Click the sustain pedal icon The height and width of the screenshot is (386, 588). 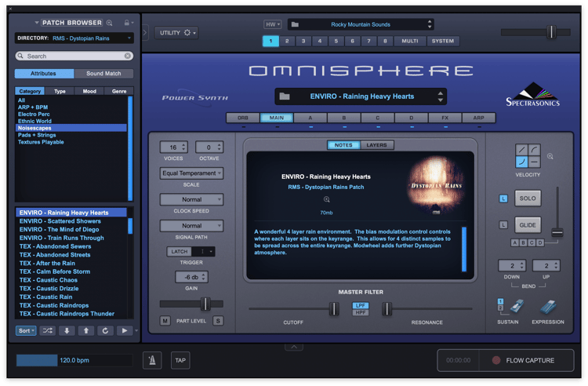pyautogui.click(x=517, y=306)
